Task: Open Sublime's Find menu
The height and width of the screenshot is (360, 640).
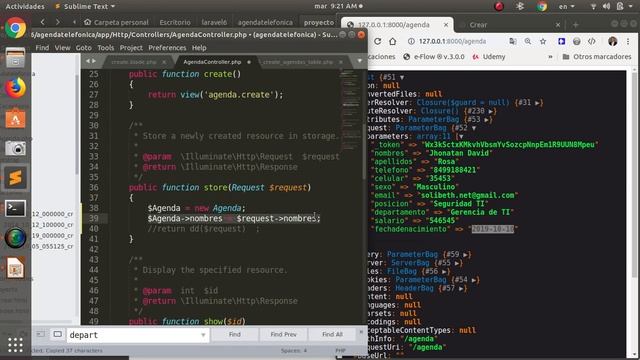Action: pyautogui.click(x=42, y=48)
